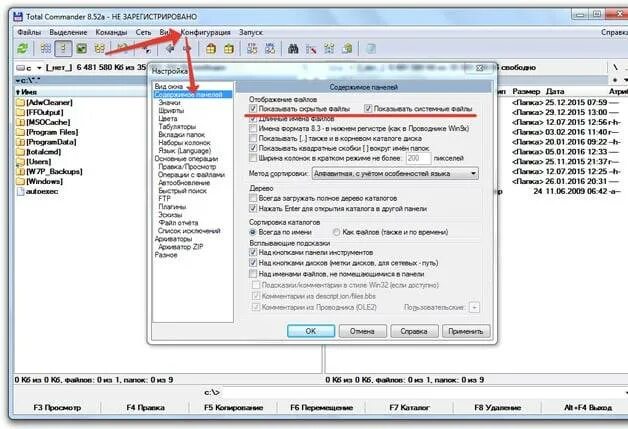
Task: Click the command line input field
Action: click(x=424, y=393)
